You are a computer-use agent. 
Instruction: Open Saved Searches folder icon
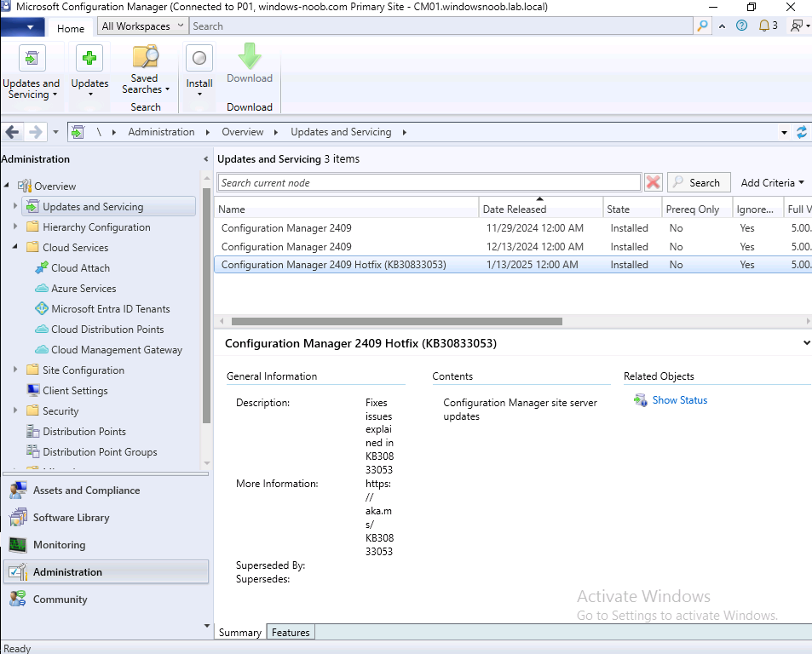tap(146, 56)
